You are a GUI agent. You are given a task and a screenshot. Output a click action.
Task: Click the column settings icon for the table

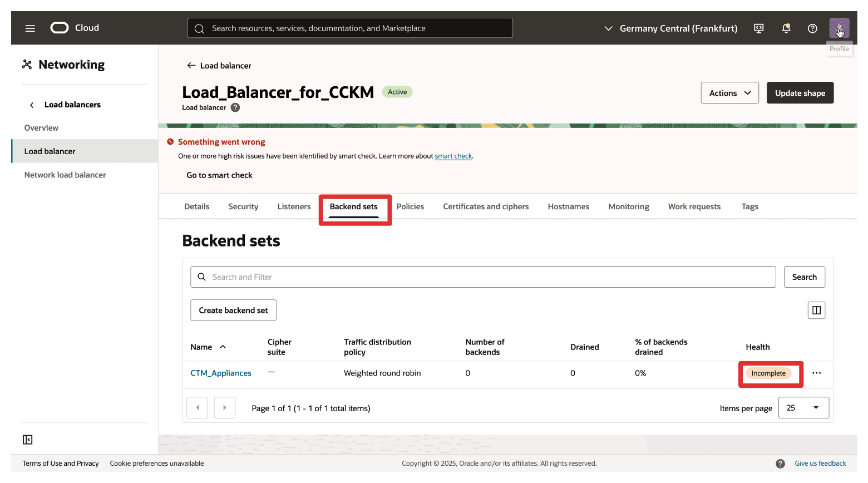(x=816, y=310)
